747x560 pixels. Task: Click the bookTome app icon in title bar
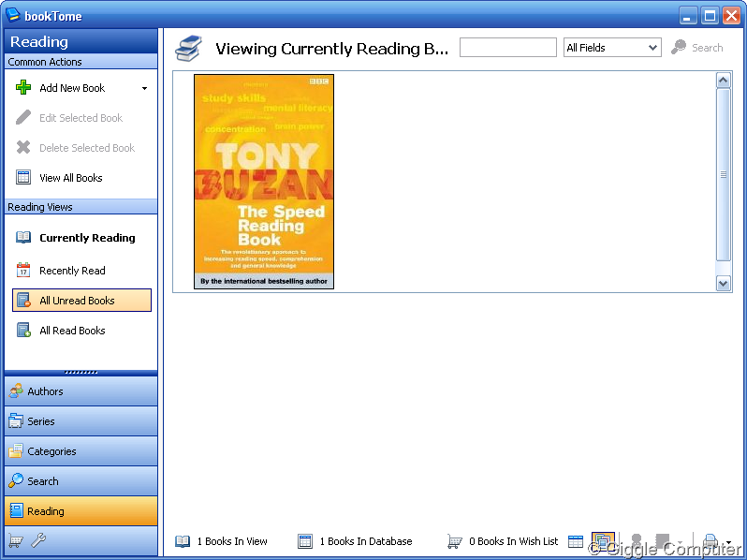[x=13, y=15]
